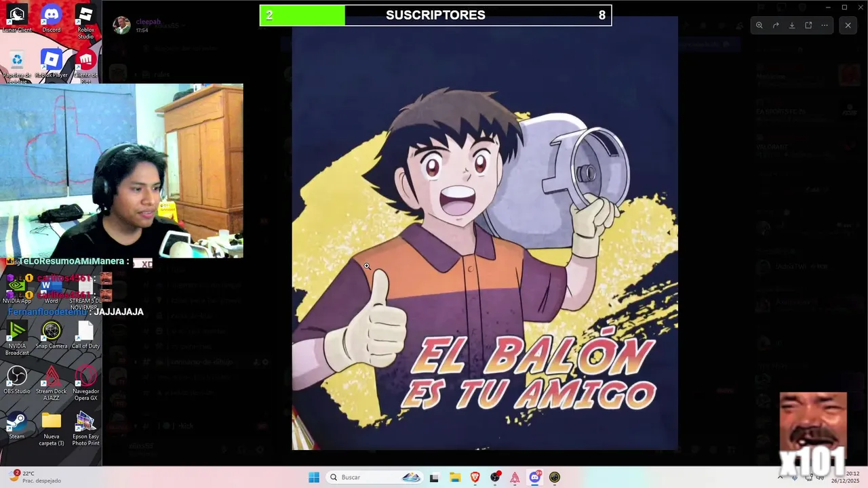
Task: Open Call of Duty desktop shortcut
Action: 85,335
